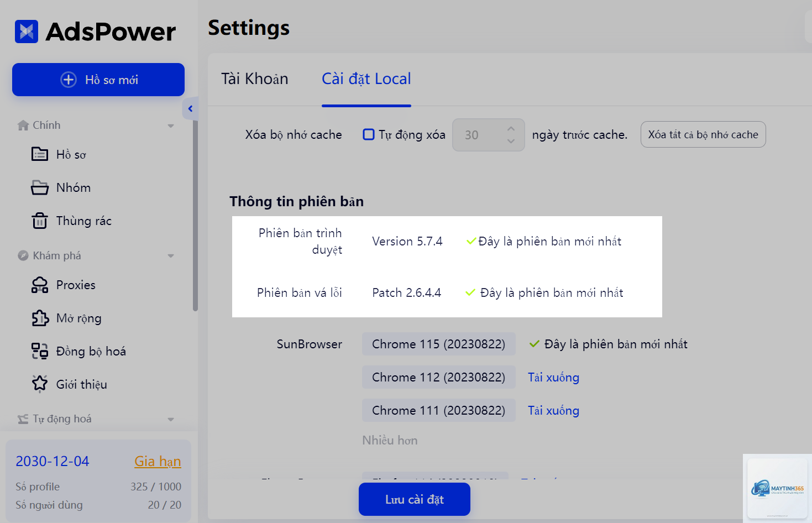Click the plus icon in Hồ sơ mới
The image size is (812, 523).
69,80
